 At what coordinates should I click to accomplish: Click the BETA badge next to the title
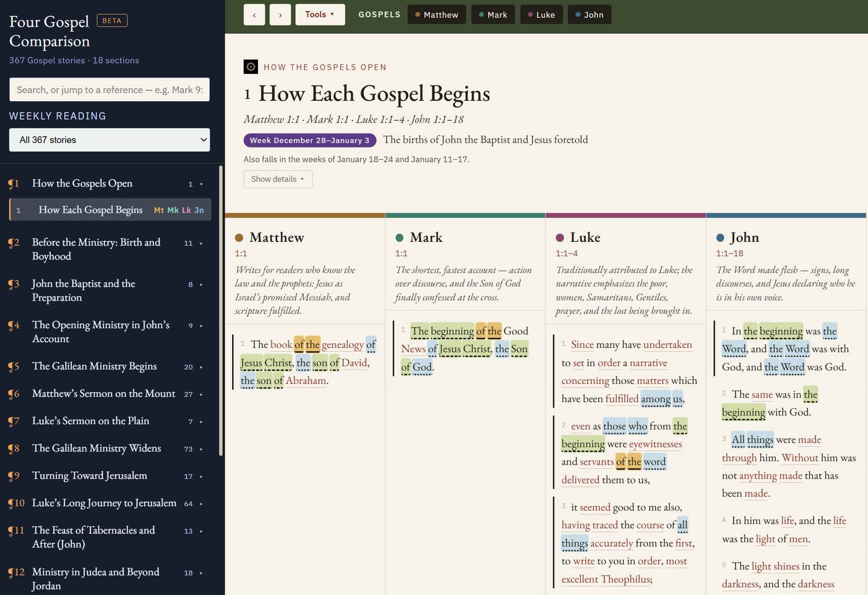(x=112, y=21)
